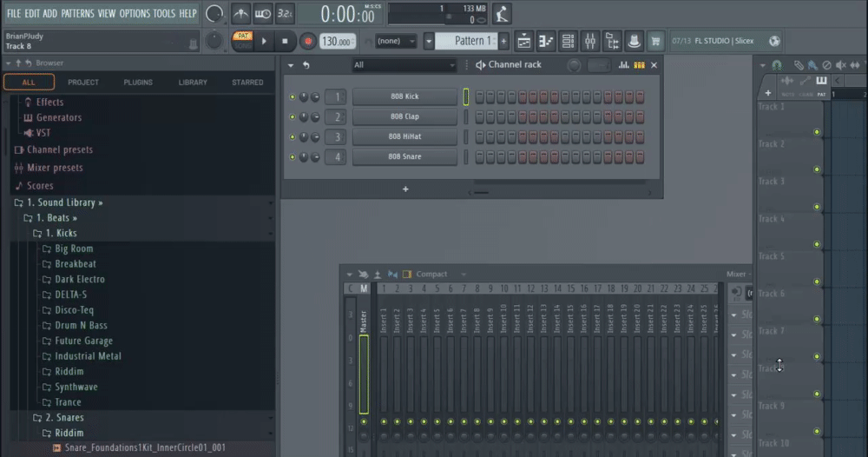Open the PATTERNS menu
This screenshot has height=457, width=868.
[x=77, y=13]
